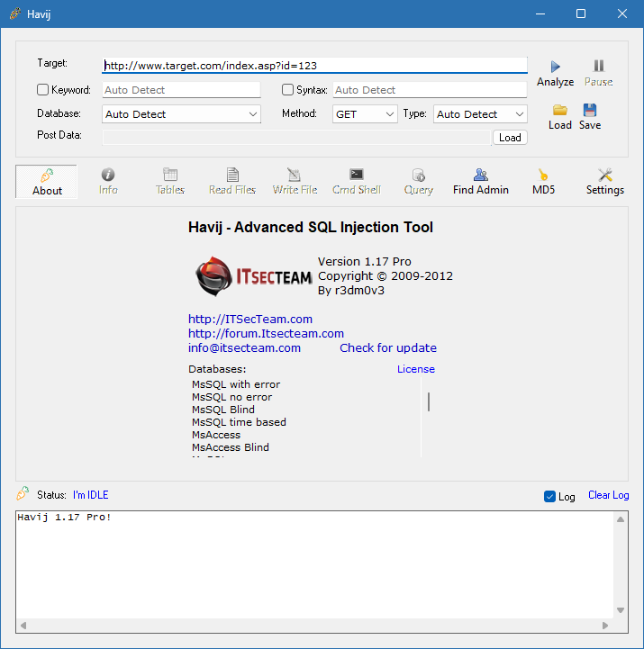
Task: Click the Syntax Auto Detect field
Action: pos(430,90)
